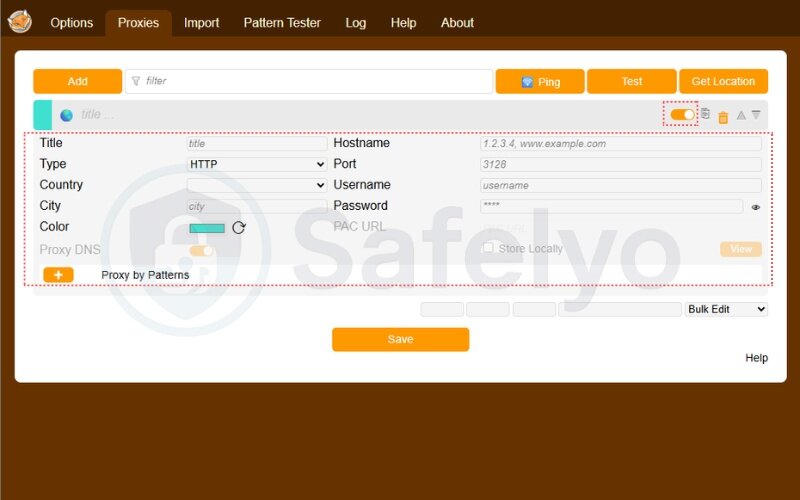Open the Country dropdown
800x500 pixels.
tap(257, 185)
